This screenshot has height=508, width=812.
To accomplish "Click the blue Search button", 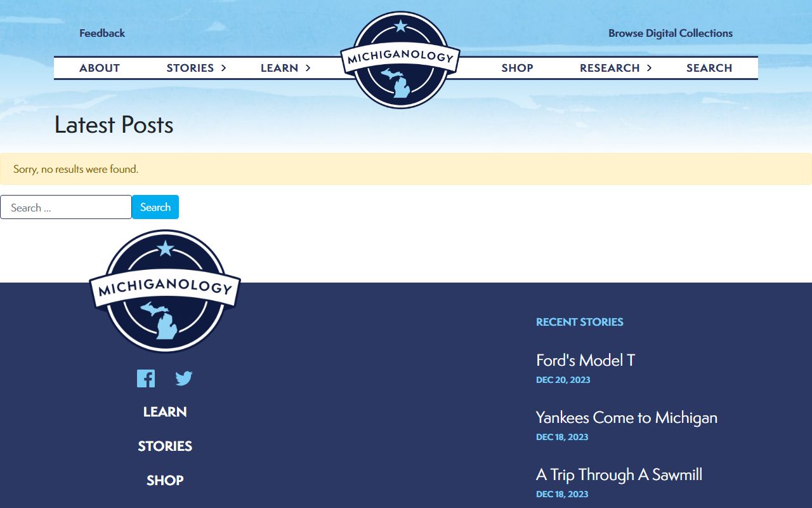I will [x=155, y=207].
